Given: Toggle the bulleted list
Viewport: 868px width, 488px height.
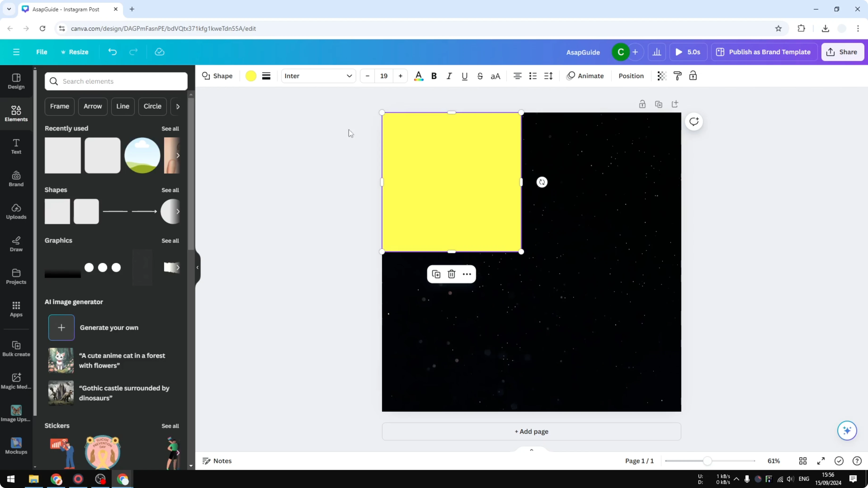Looking at the screenshot, I should tap(533, 76).
